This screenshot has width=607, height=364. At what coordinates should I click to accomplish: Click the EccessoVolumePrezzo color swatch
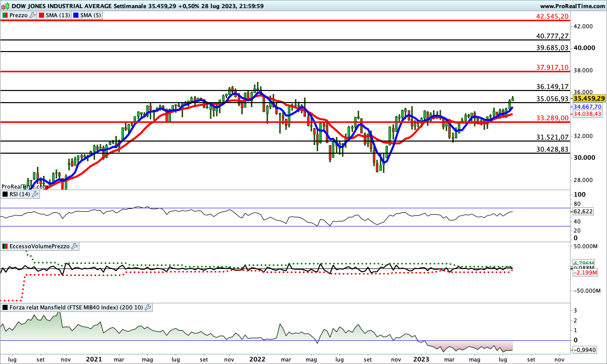[5, 247]
